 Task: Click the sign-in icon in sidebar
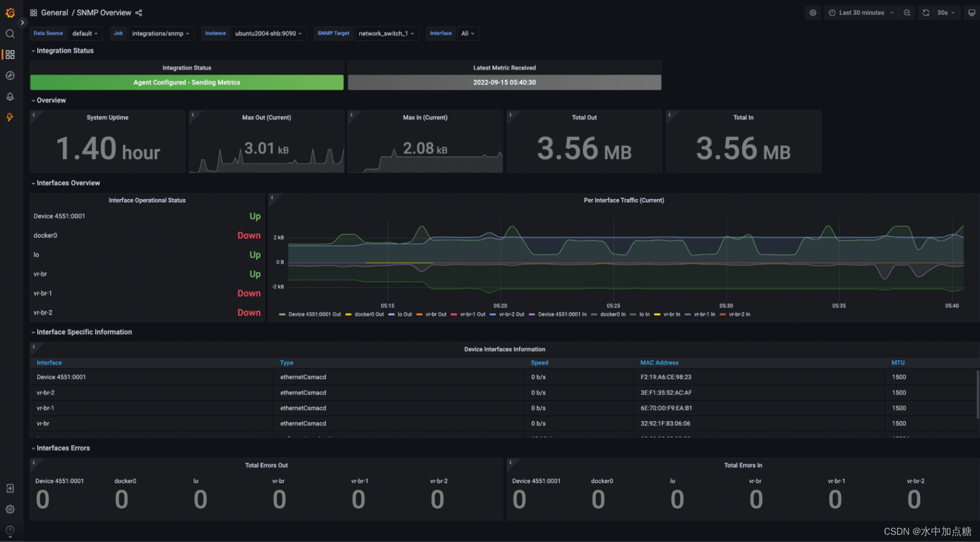pos(10,488)
